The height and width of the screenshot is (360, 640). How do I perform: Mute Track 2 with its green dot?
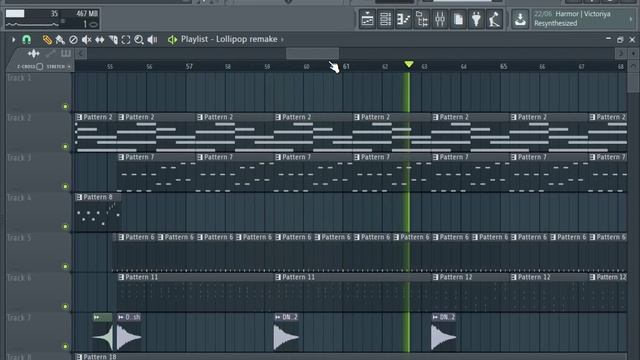point(65,147)
